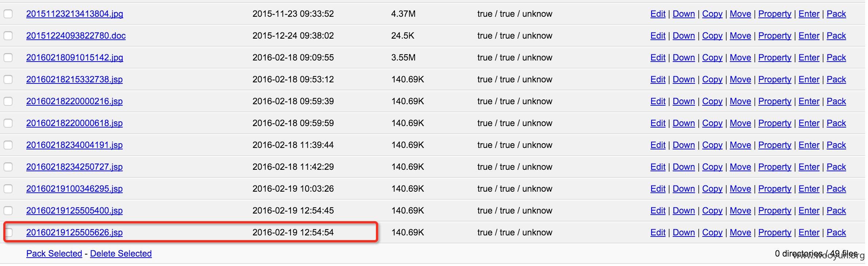Viewport: 868px width, 266px height.
Task: Pack the 20160219125505400.jsp file
Action: click(x=836, y=211)
